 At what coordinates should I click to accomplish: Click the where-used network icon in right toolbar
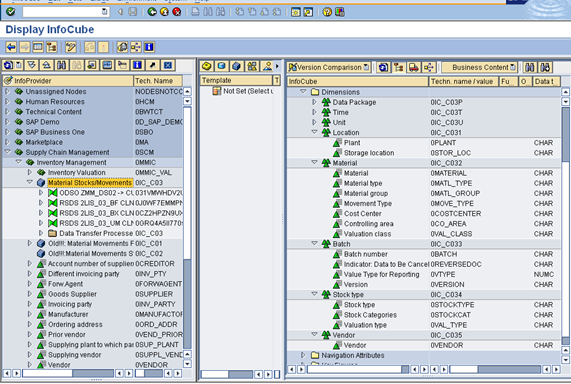[x=429, y=67]
